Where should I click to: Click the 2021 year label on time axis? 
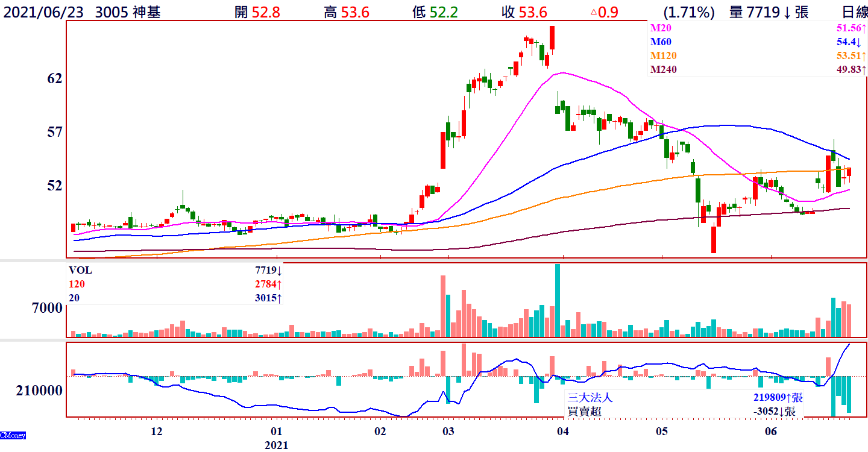(x=277, y=445)
